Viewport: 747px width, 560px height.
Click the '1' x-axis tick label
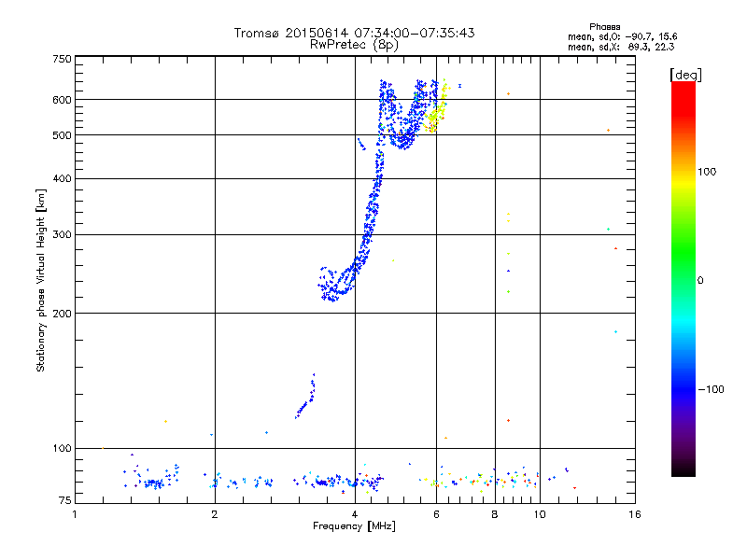pos(75,514)
